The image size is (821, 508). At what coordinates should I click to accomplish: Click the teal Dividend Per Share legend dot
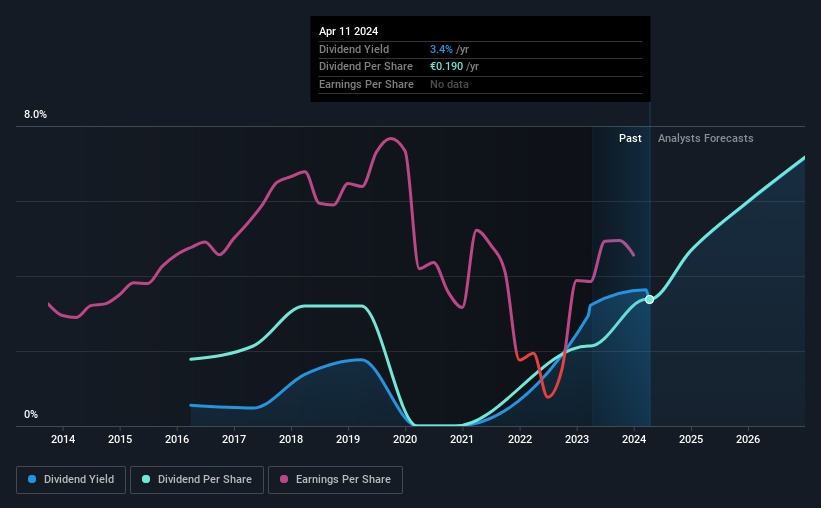click(146, 479)
